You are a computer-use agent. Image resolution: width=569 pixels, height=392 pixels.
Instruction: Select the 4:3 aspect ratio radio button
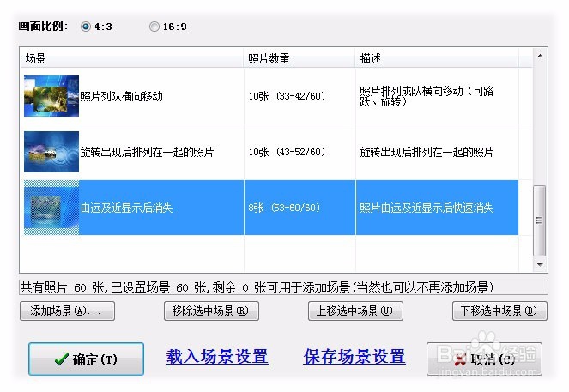coord(86,27)
